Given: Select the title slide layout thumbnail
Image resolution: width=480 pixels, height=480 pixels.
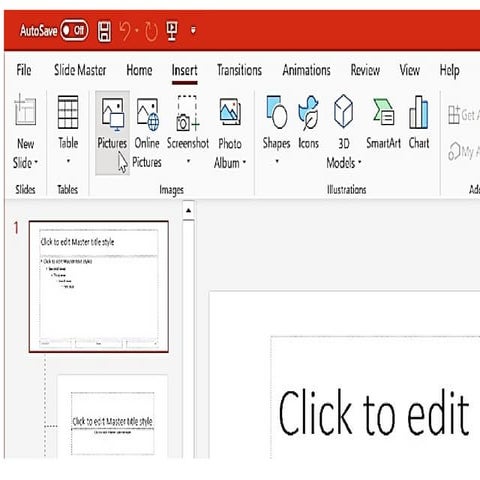Looking at the screenshot, I should pyautogui.click(x=112, y=417).
